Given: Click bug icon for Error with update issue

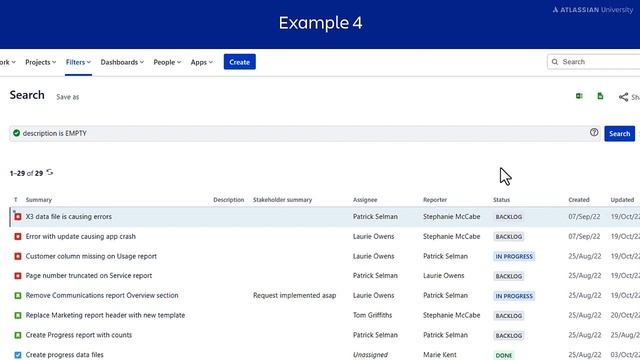Looking at the screenshot, I should (18, 236).
